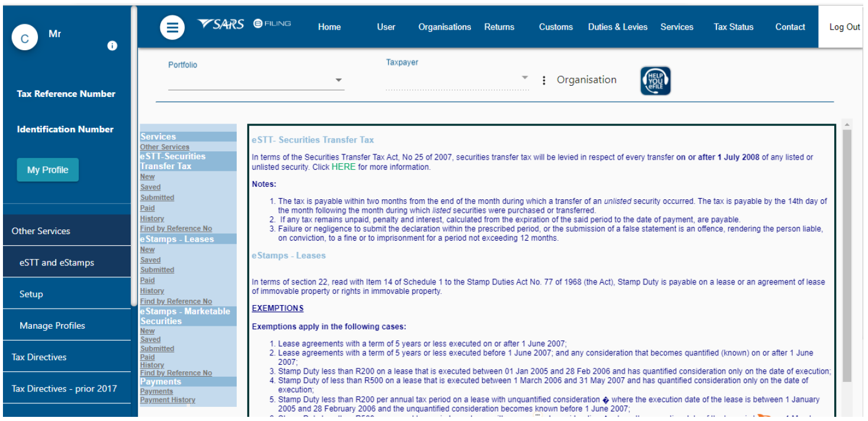Click the Tax Reference Number label
The width and height of the screenshot is (868, 421).
tap(66, 94)
